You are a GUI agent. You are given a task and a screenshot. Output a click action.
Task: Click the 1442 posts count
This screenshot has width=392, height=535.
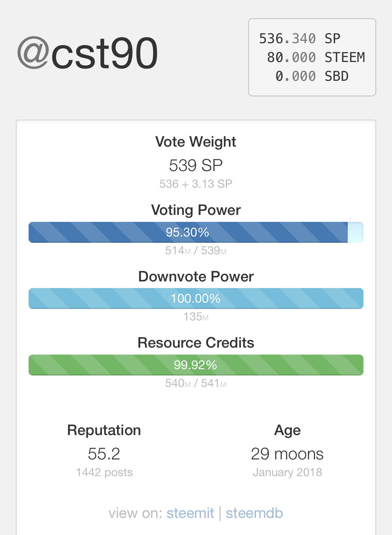(104, 472)
